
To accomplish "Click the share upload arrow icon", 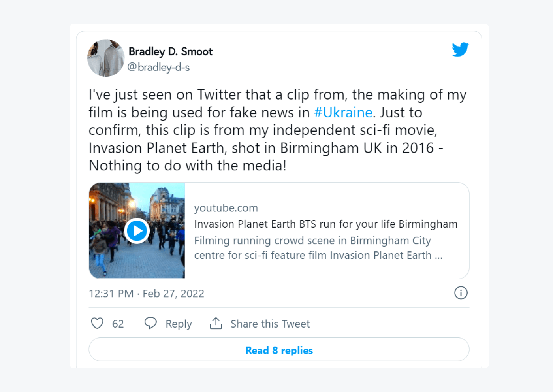I will pyautogui.click(x=216, y=323).
